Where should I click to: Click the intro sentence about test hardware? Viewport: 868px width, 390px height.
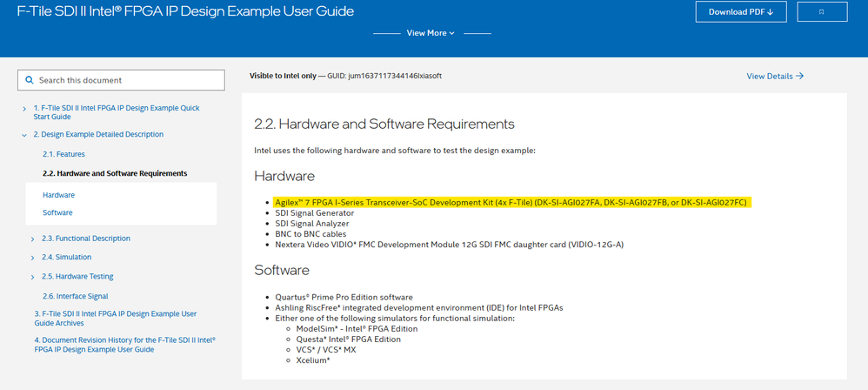(x=395, y=150)
